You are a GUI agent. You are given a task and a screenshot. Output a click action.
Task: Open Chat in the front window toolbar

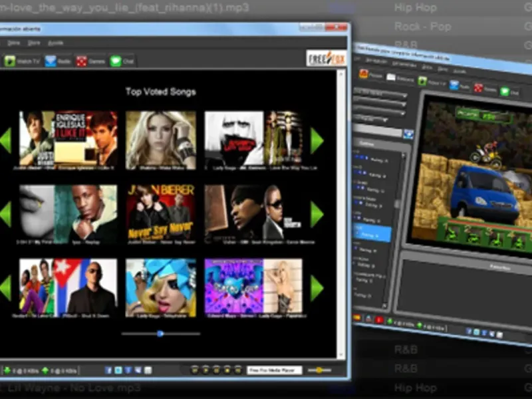[122, 61]
